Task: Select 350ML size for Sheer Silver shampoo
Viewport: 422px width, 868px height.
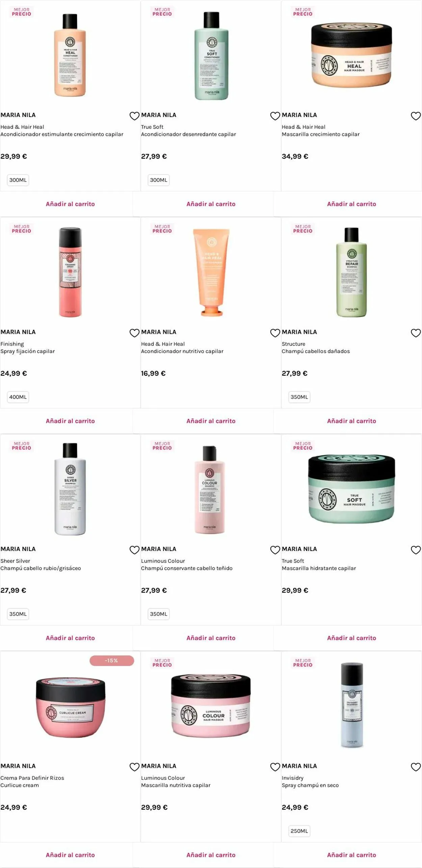Action: 18,614
